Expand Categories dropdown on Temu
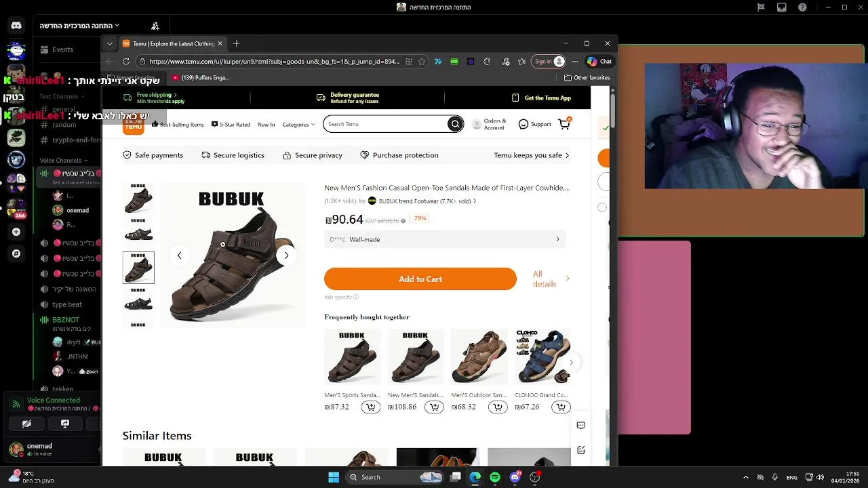This screenshot has height=488, width=868. 299,125
